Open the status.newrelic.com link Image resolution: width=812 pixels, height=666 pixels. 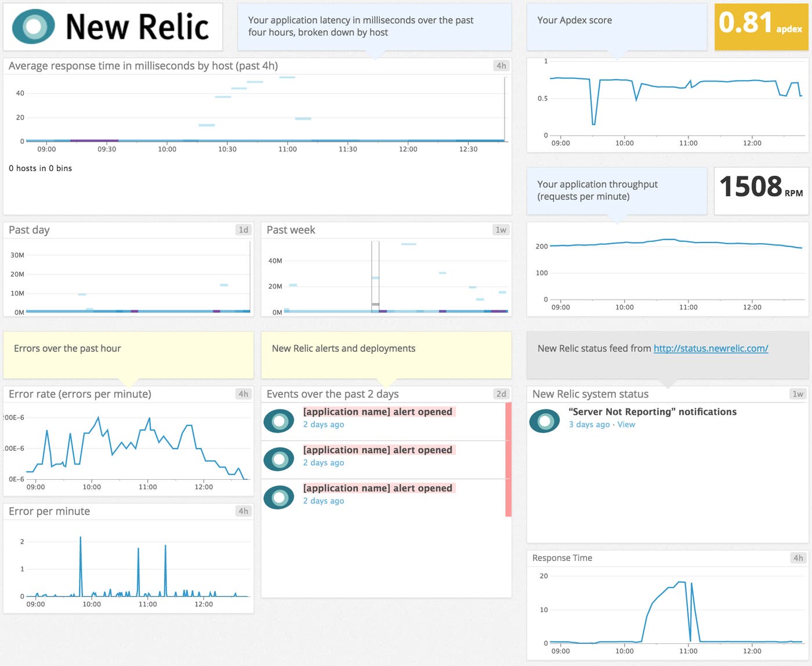pyautogui.click(x=710, y=348)
